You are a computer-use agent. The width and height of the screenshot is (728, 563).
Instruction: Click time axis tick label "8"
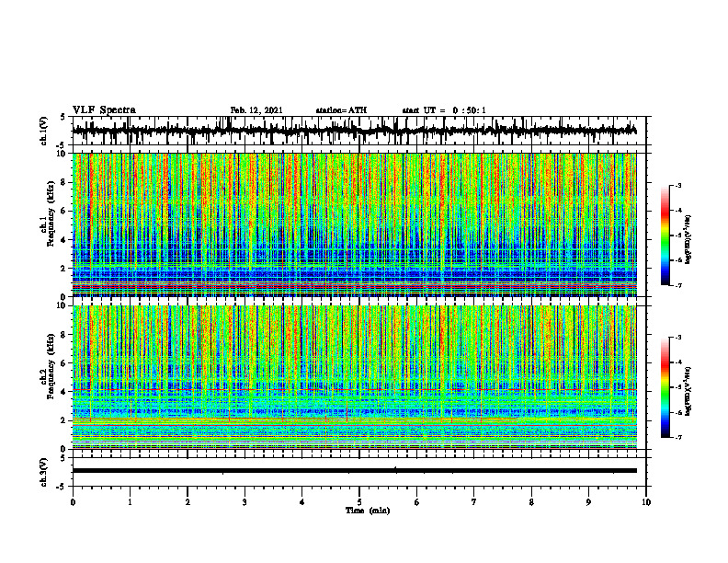531,502
